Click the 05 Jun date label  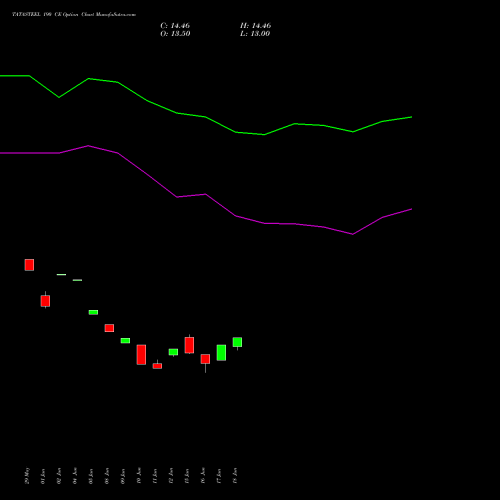coord(91,476)
